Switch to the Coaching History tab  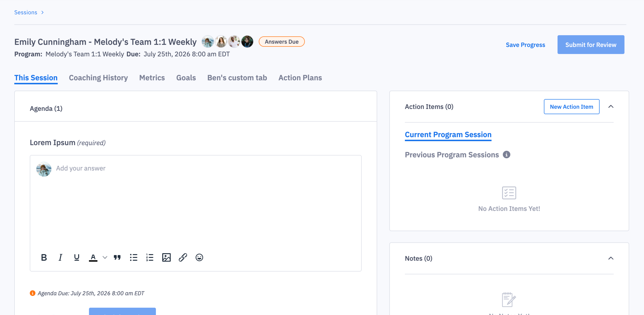click(x=98, y=78)
